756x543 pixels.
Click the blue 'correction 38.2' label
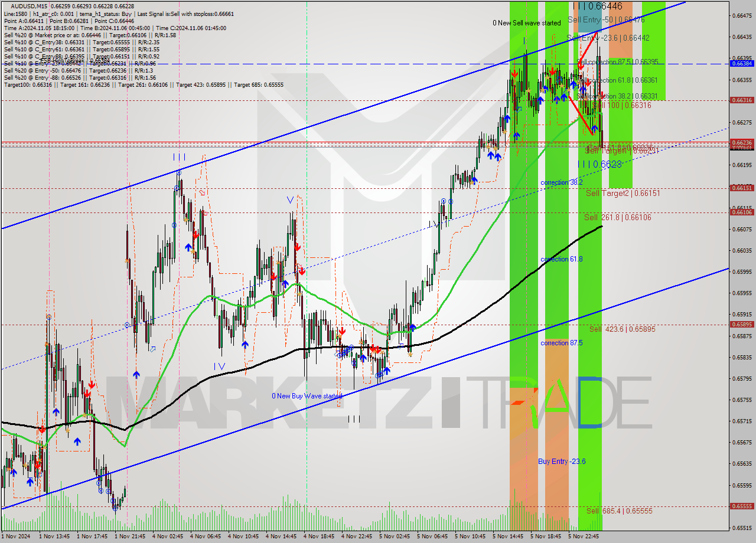click(562, 182)
